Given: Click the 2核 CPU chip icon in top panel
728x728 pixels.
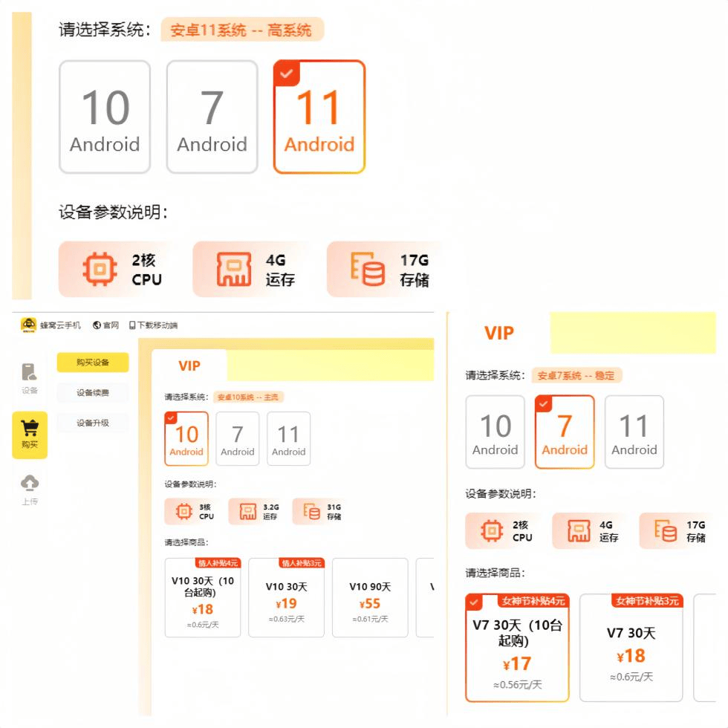Looking at the screenshot, I should 100,269.
